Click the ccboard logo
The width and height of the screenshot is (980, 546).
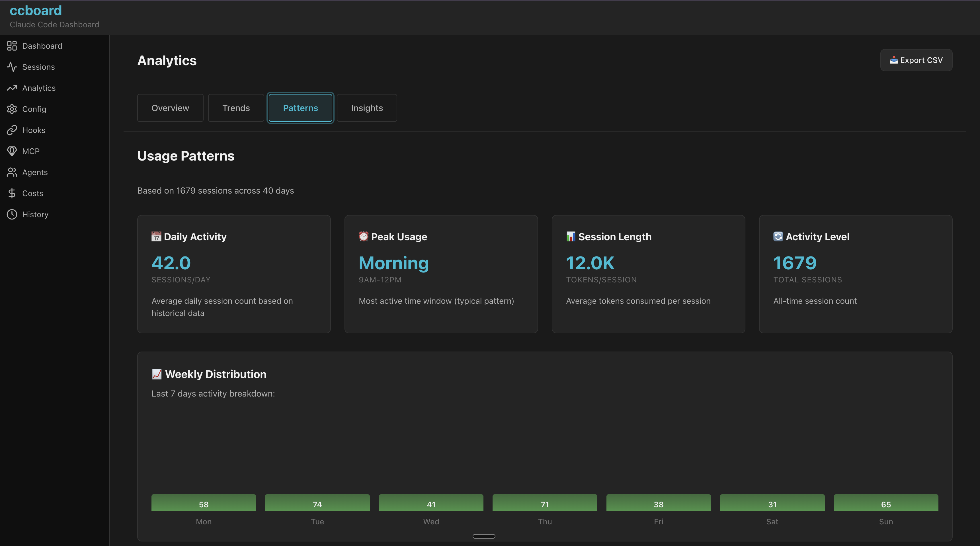click(x=35, y=10)
